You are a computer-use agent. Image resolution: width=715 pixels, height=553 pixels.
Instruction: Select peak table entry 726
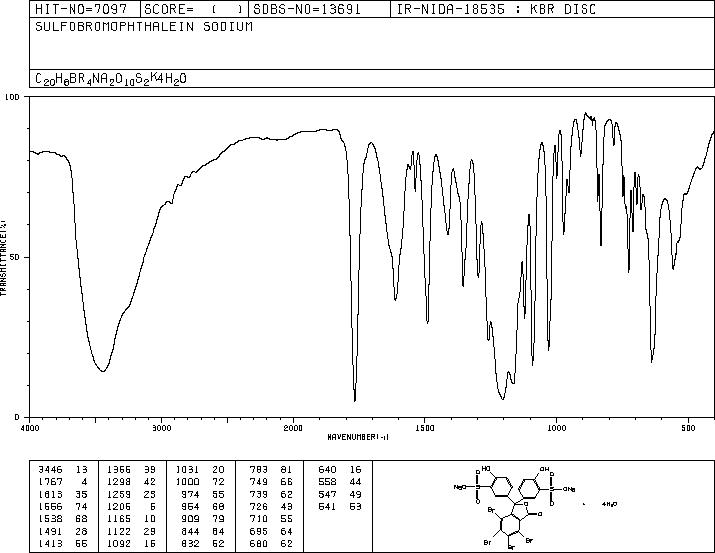pos(271,506)
